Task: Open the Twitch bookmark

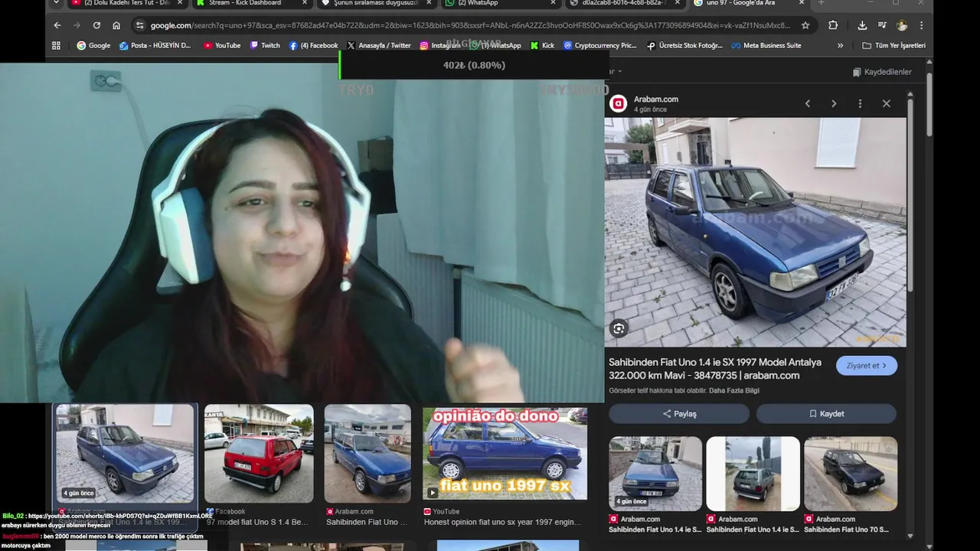Action: (x=265, y=46)
